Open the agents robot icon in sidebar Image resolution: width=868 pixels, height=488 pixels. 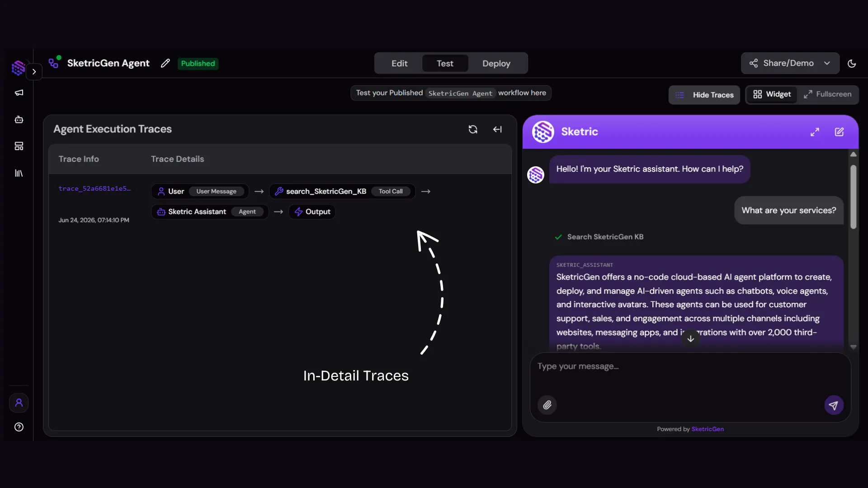19,119
